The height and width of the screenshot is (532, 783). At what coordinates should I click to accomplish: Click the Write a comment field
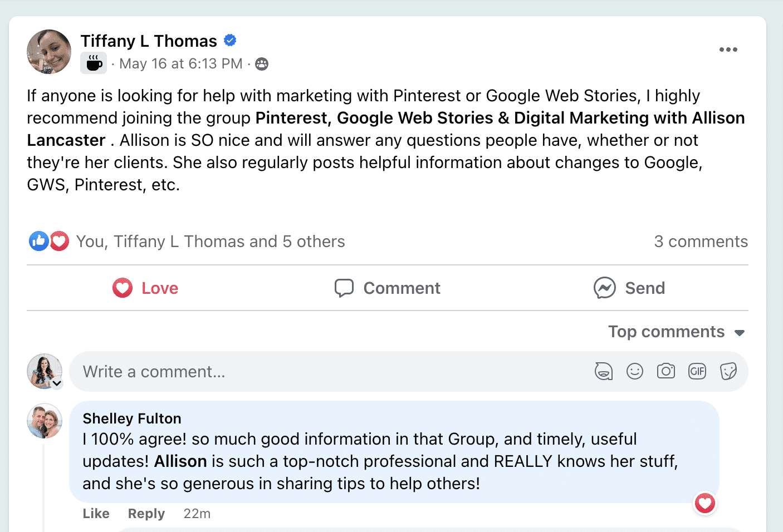334,371
